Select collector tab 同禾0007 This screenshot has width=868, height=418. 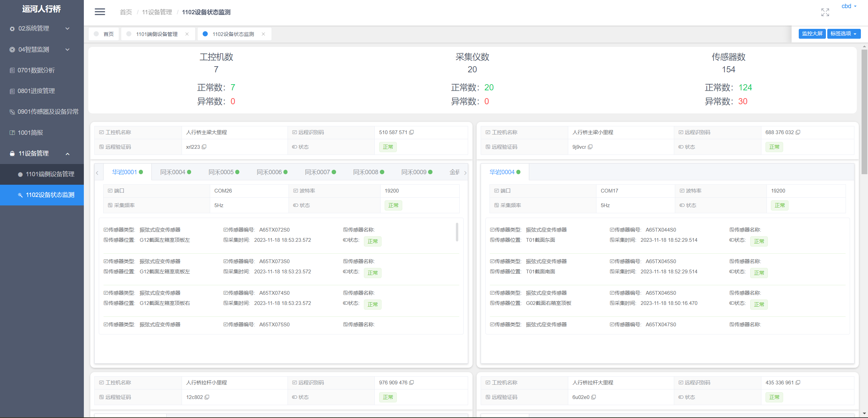coord(320,172)
